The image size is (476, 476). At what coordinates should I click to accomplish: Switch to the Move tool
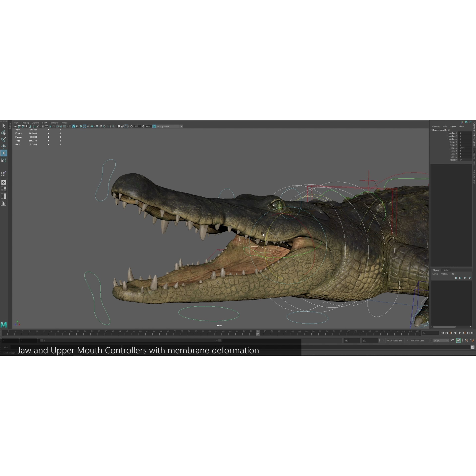(x=4, y=146)
